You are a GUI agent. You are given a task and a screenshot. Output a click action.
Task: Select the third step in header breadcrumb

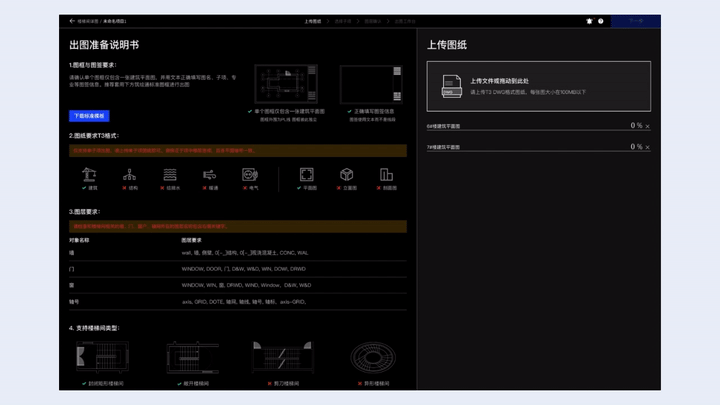[372, 21]
